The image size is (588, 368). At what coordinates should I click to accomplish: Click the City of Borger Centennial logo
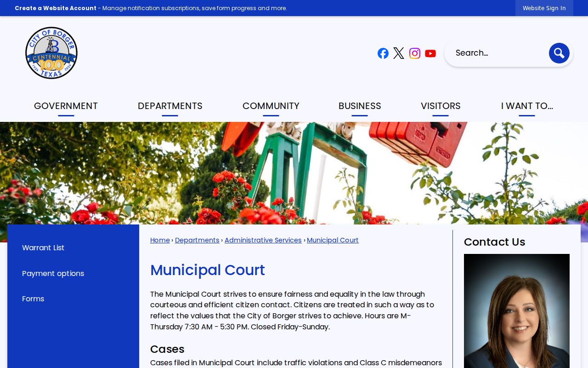(51, 53)
